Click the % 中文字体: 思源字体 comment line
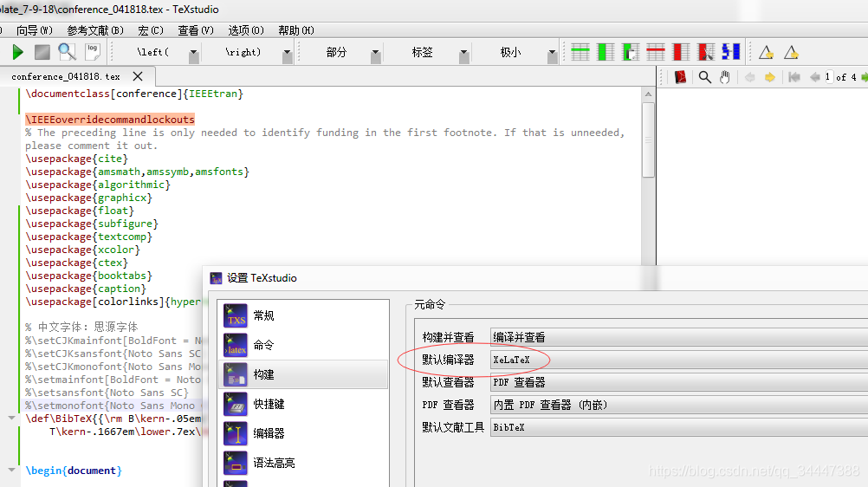Viewport: 868px width, 487px height. pyautogui.click(x=81, y=327)
